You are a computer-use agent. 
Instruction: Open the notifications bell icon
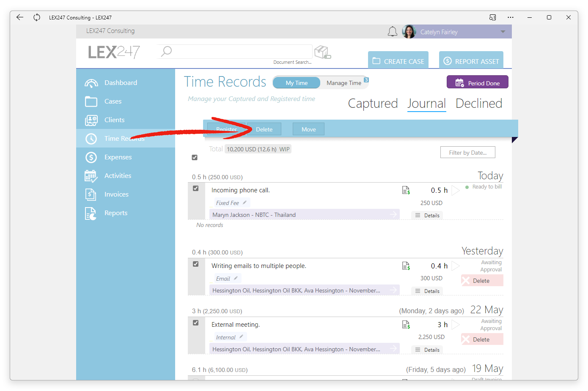click(x=393, y=32)
